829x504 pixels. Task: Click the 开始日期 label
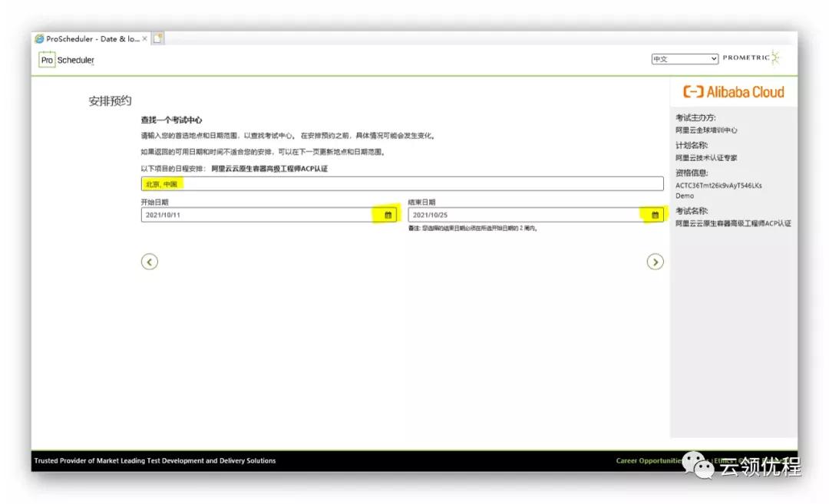pyautogui.click(x=154, y=202)
